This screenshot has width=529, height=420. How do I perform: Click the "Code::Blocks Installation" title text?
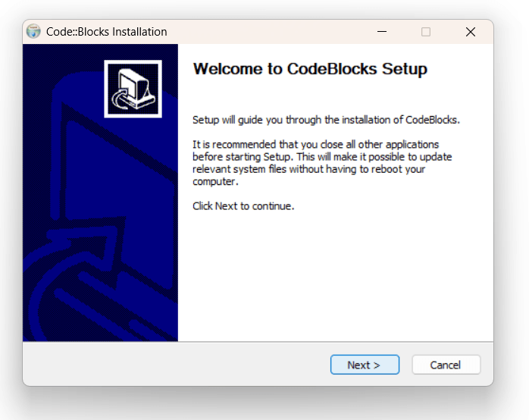tap(106, 32)
